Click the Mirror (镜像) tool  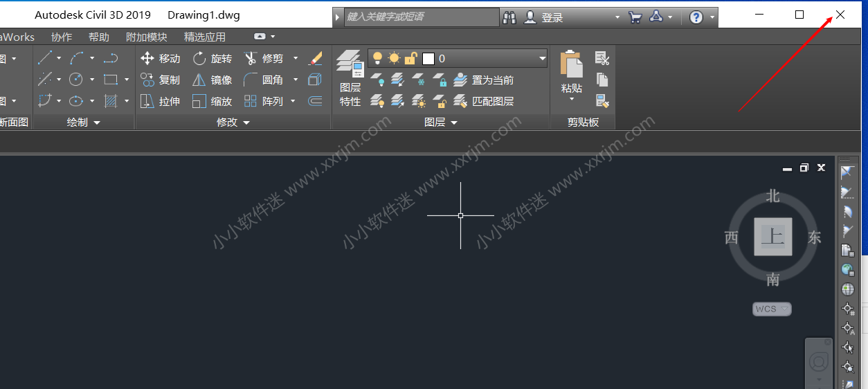click(212, 80)
